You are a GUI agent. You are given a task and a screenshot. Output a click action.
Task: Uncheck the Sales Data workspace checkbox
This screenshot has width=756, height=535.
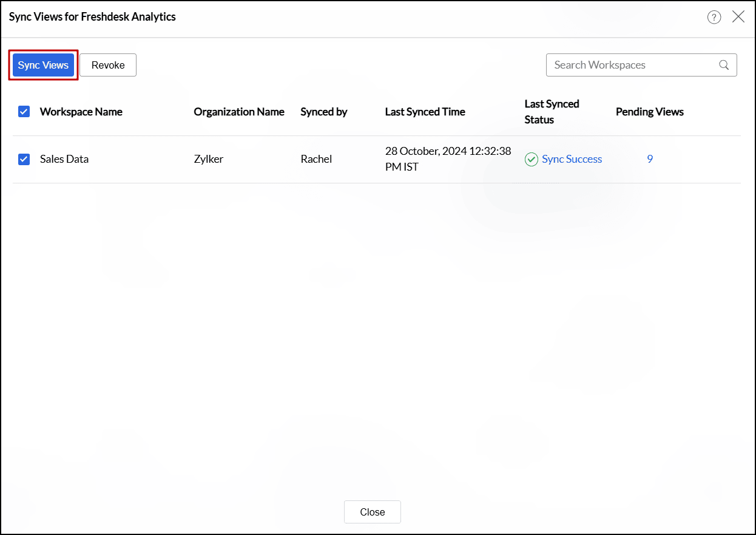[x=24, y=158]
